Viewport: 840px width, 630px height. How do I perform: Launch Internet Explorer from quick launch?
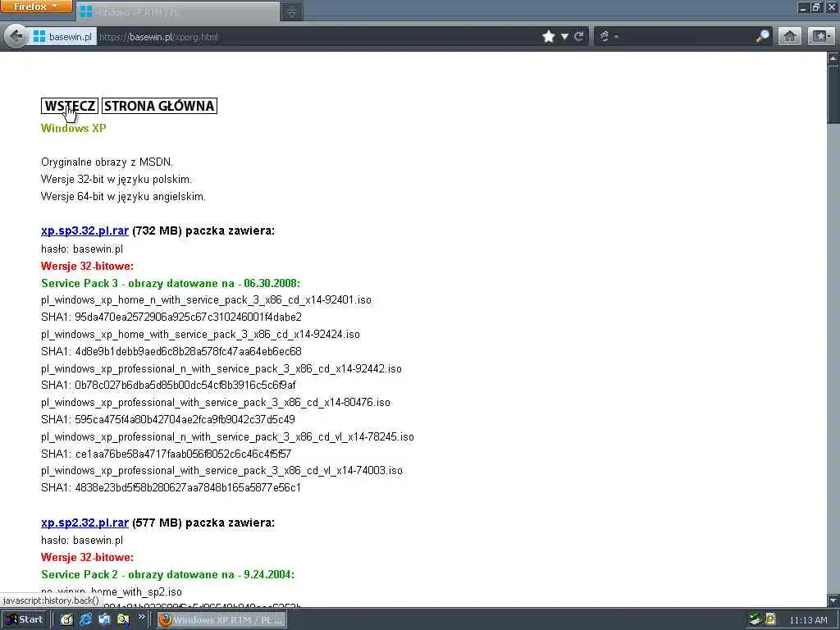click(x=85, y=620)
